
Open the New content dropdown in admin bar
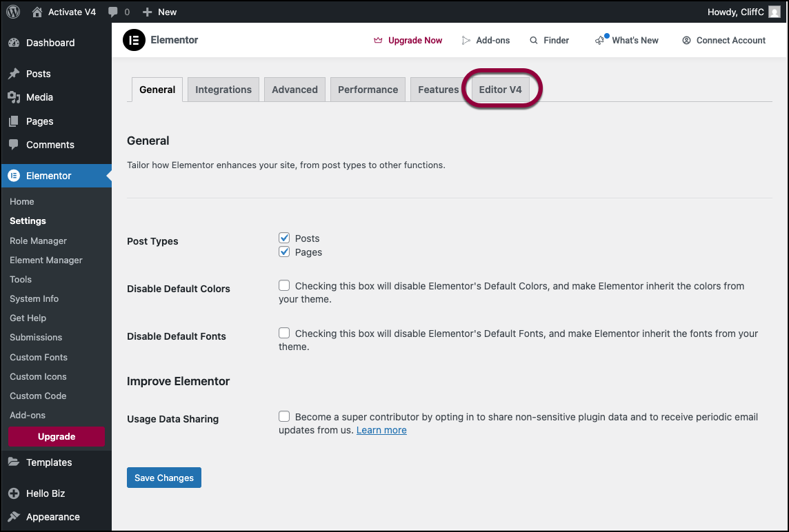pyautogui.click(x=159, y=12)
